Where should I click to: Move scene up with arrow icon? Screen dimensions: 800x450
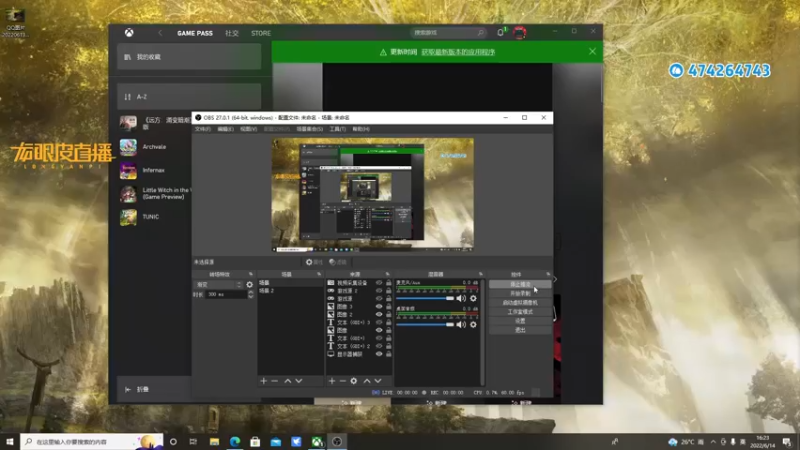pos(288,381)
